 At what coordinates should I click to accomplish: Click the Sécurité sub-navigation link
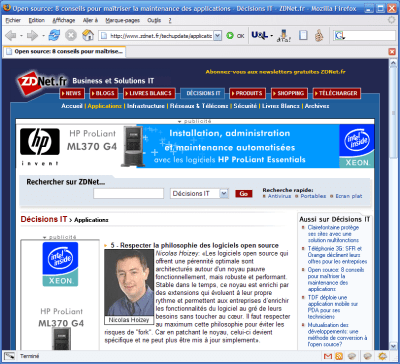coord(245,106)
